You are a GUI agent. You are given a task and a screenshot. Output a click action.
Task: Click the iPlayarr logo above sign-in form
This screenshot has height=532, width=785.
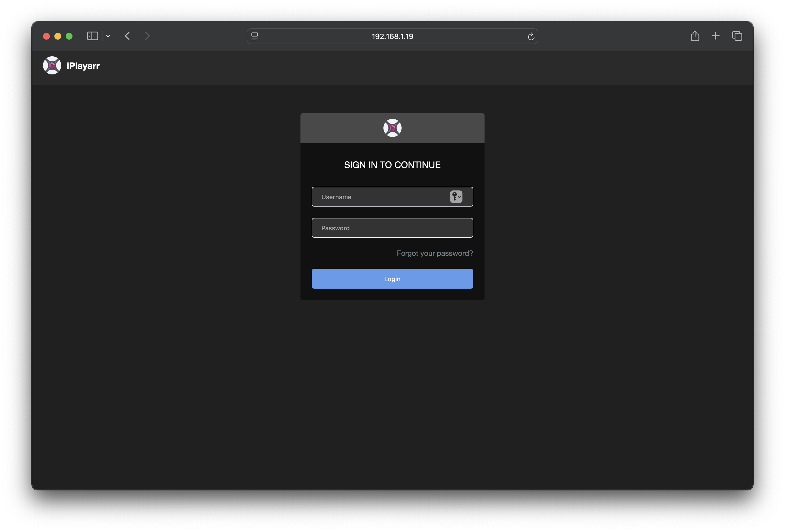tap(392, 128)
